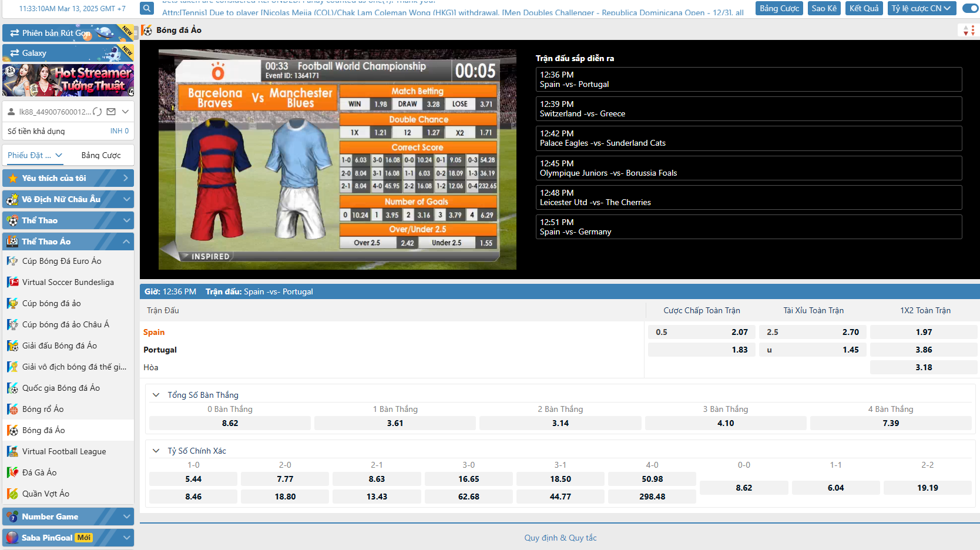980x550 pixels.
Task: Collapse the Tỷ Số Chính Xác section
Action: point(156,451)
